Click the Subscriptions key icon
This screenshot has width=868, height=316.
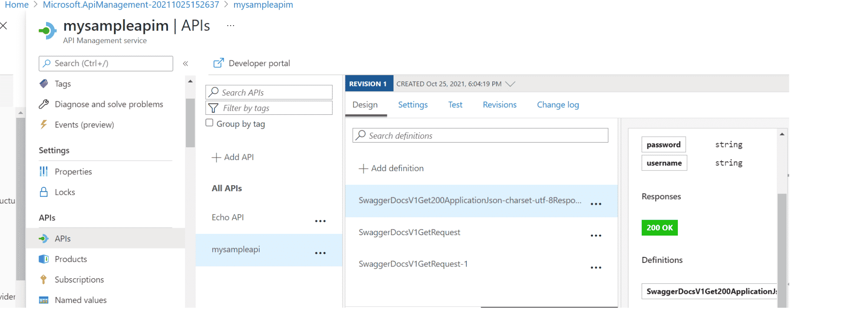click(43, 279)
